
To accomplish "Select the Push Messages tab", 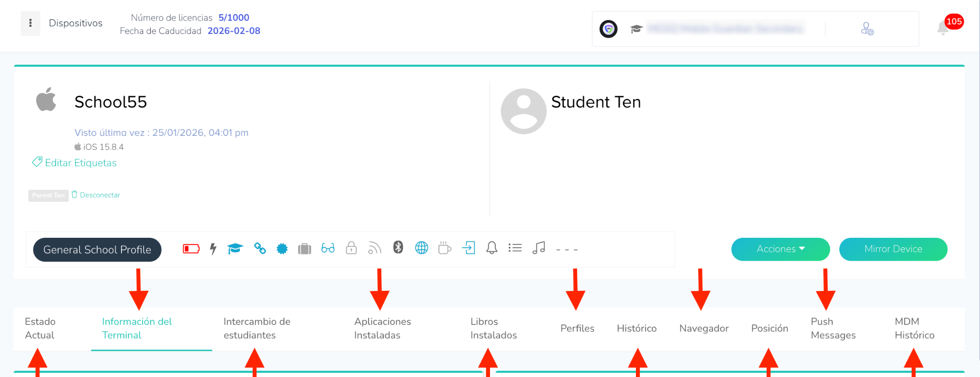I will click(x=833, y=328).
